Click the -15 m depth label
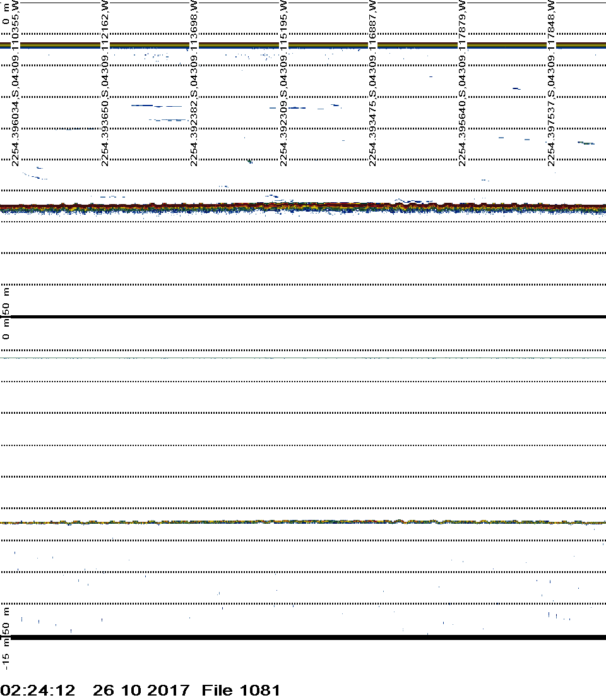This screenshot has width=606, height=700. pos(6,655)
